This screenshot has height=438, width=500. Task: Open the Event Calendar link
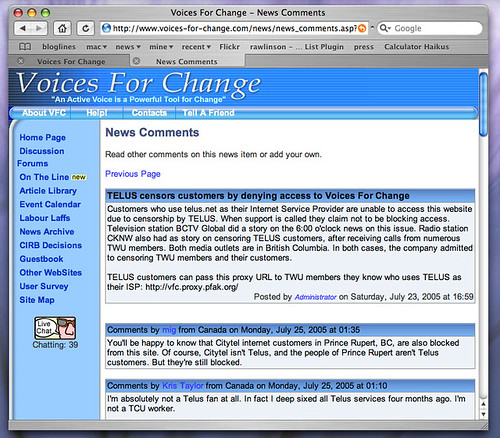point(50,204)
